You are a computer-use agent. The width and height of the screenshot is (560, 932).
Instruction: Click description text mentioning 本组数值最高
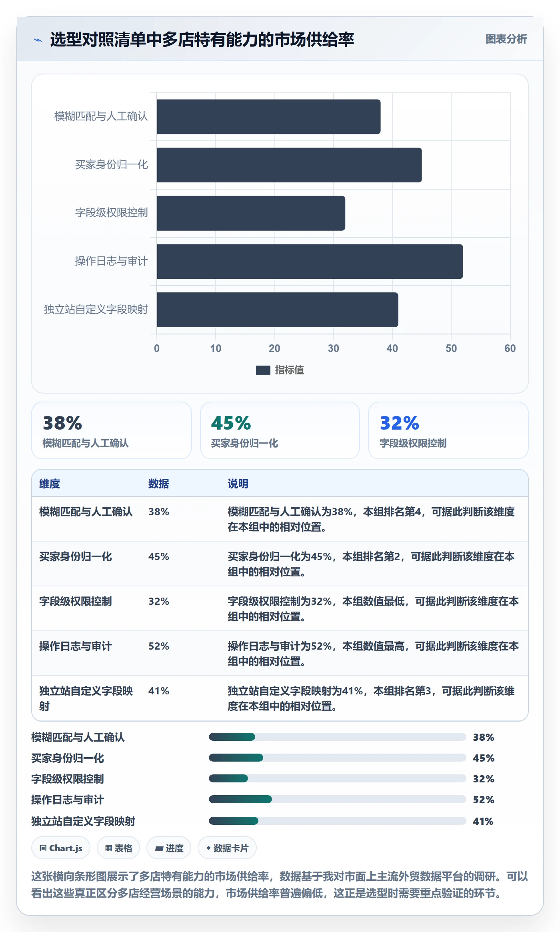click(x=373, y=654)
